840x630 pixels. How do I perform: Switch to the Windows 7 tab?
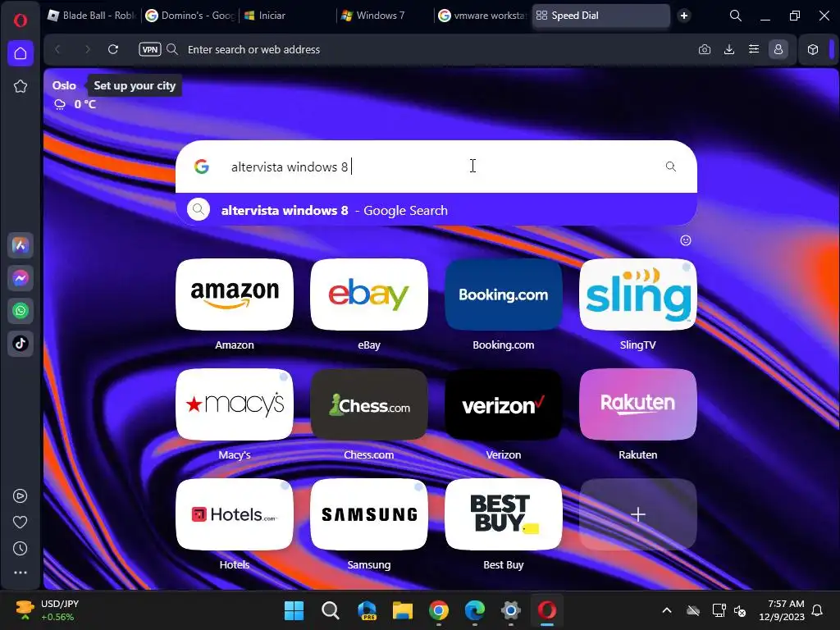[386, 16]
